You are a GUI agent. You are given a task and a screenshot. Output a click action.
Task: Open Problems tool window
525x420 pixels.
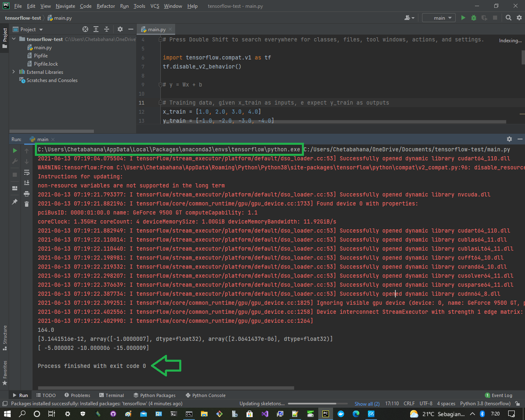pyautogui.click(x=77, y=395)
